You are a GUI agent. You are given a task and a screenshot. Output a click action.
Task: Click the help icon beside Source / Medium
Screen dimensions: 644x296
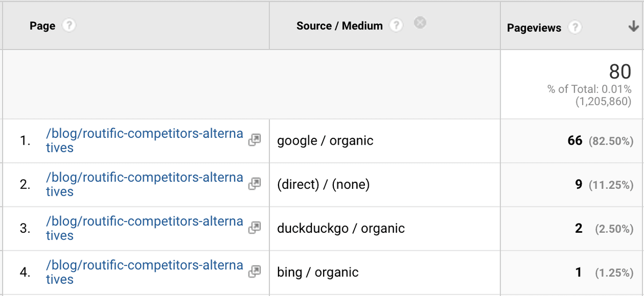pyautogui.click(x=396, y=26)
